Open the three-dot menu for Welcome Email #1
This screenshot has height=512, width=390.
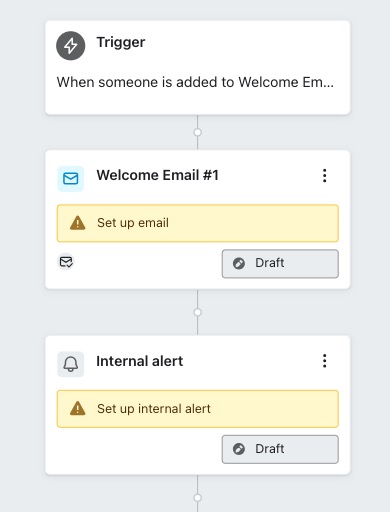coord(325,175)
